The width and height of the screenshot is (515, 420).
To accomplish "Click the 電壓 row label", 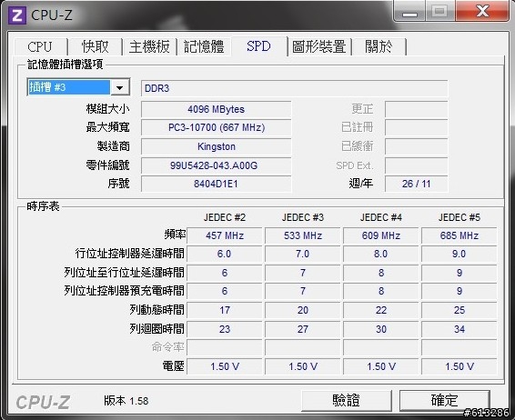I will 174,366.
